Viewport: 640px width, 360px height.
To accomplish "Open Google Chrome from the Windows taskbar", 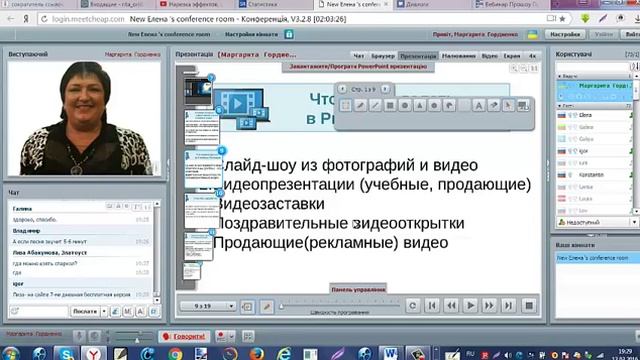I will pyautogui.click(x=175, y=353).
